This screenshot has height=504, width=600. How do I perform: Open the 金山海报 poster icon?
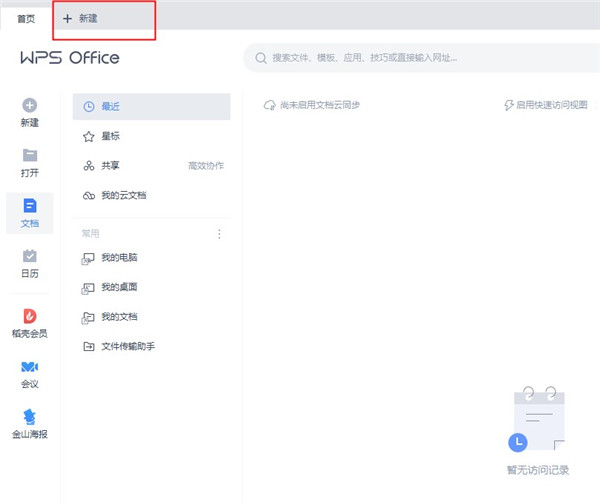tap(29, 417)
